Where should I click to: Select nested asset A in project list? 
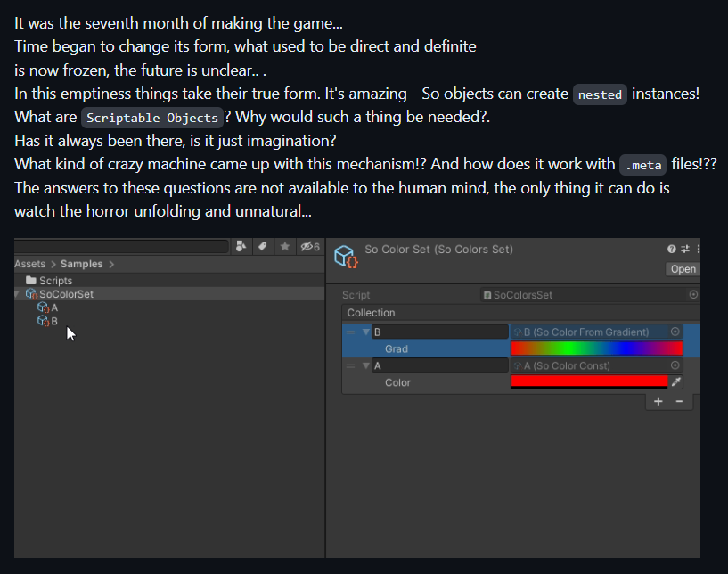[48, 307]
